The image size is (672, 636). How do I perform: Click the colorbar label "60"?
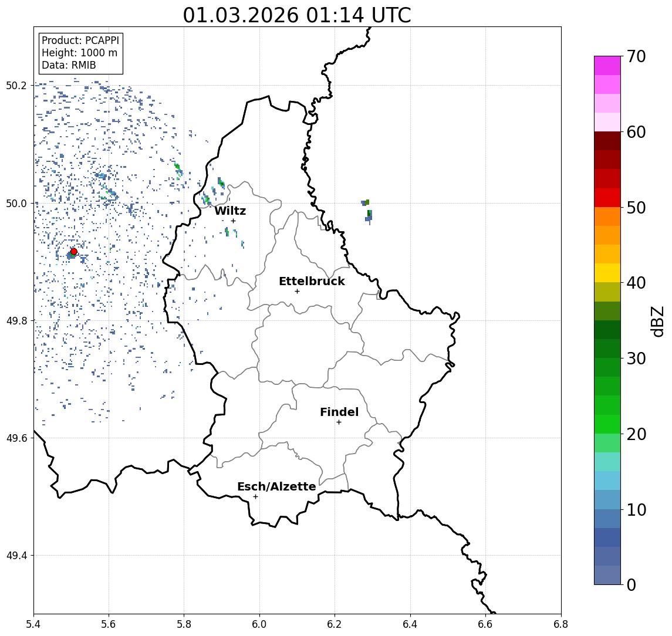(636, 133)
